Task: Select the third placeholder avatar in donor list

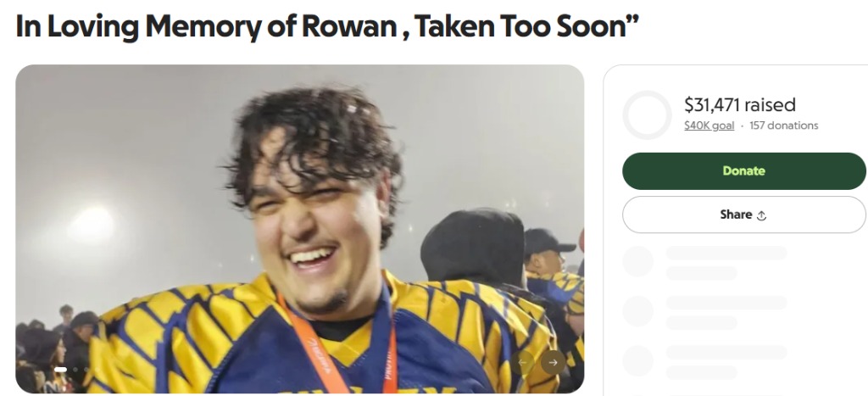Action: (637, 361)
